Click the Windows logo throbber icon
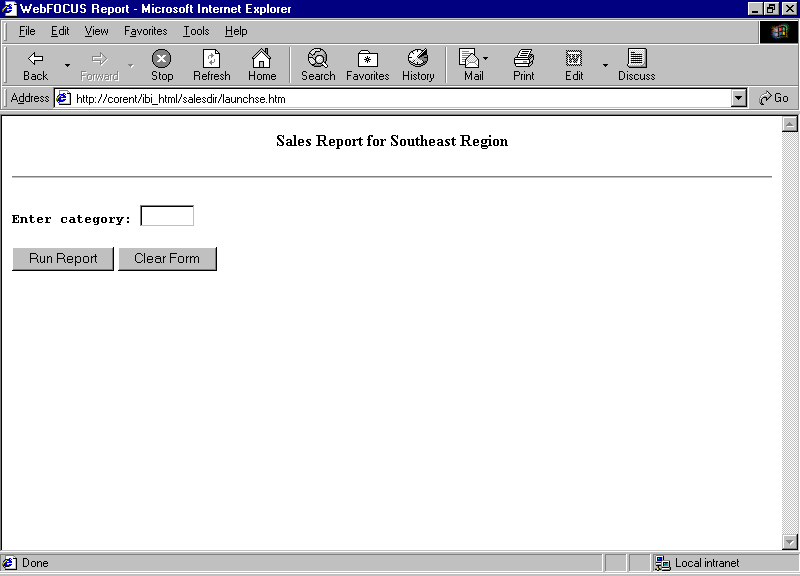 pos(779,32)
